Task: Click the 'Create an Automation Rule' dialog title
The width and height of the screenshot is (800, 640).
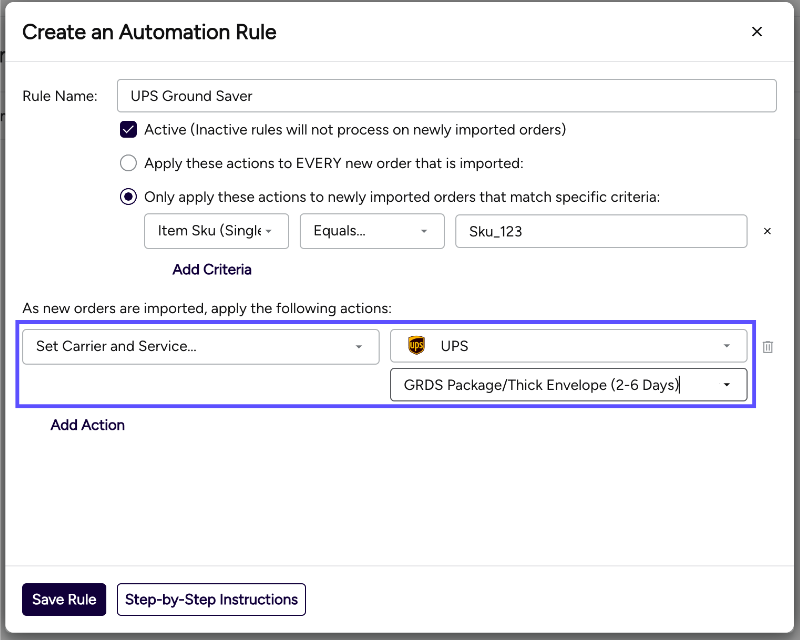Action: click(x=149, y=32)
